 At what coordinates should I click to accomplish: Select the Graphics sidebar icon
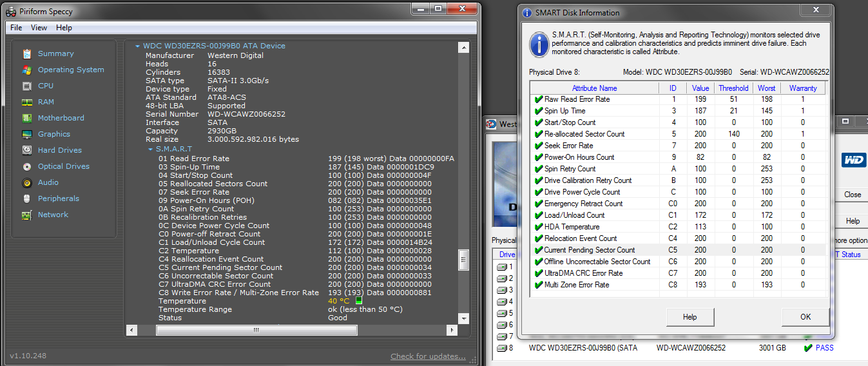tap(26, 134)
